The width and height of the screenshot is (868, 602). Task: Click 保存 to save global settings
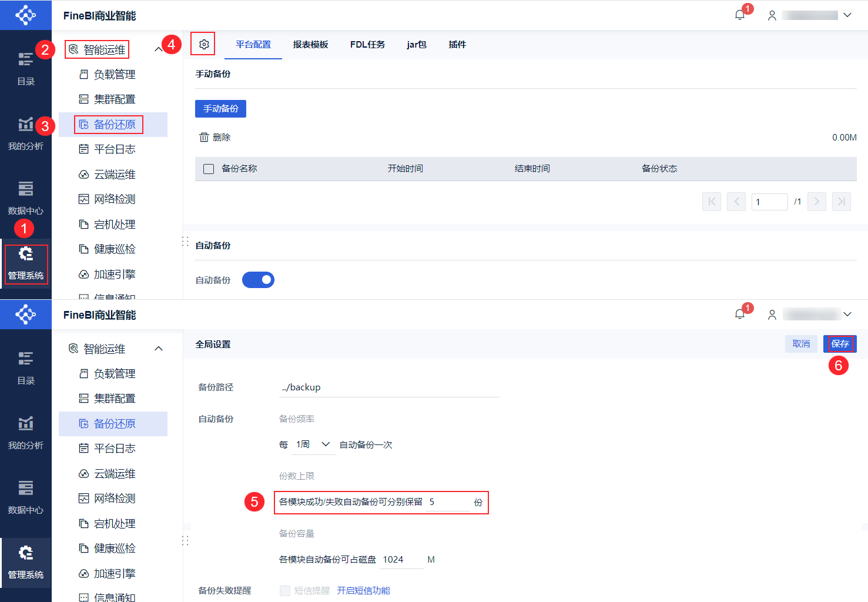(840, 344)
